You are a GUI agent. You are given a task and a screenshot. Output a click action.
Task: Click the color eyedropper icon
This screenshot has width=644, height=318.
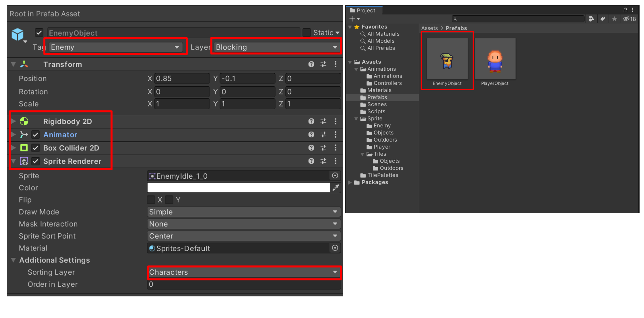pyautogui.click(x=336, y=188)
